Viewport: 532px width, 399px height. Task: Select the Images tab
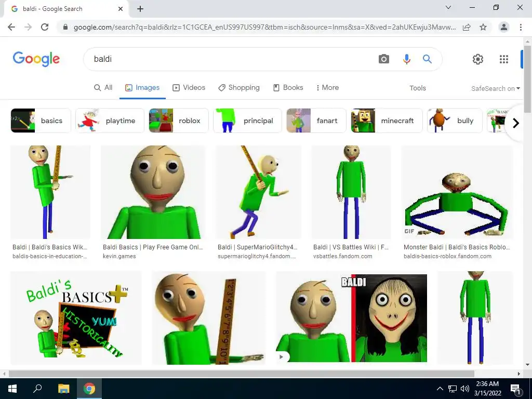coord(142,87)
